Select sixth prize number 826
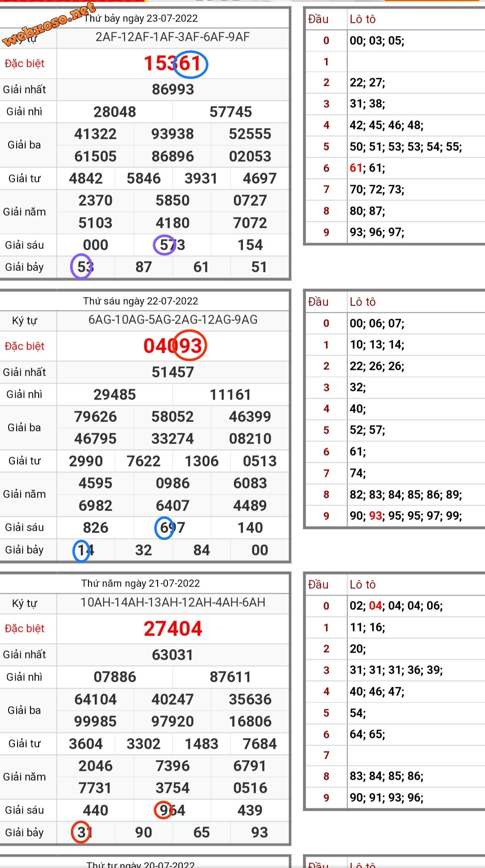Screen dimensions: 485x868 (x=95, y=528)
